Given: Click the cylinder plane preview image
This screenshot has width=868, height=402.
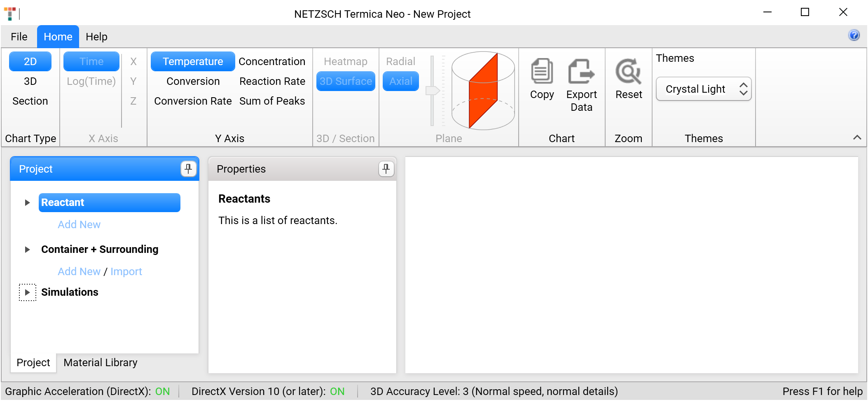Looking at the screenshot, I should tap(483, 91).
